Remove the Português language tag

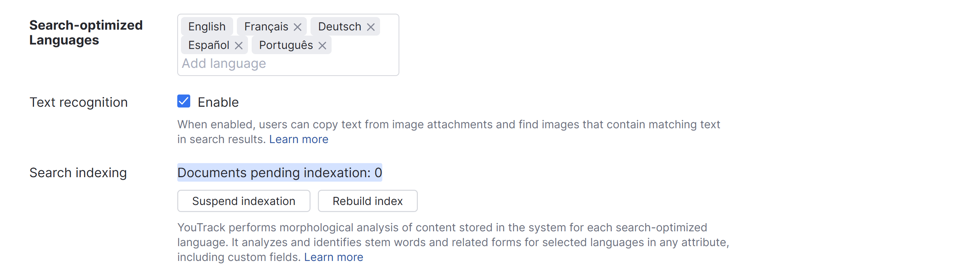point(322,45)
